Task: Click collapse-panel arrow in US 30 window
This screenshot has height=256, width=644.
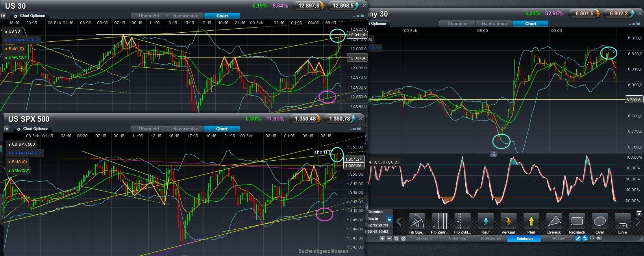Action: point(3,16)
